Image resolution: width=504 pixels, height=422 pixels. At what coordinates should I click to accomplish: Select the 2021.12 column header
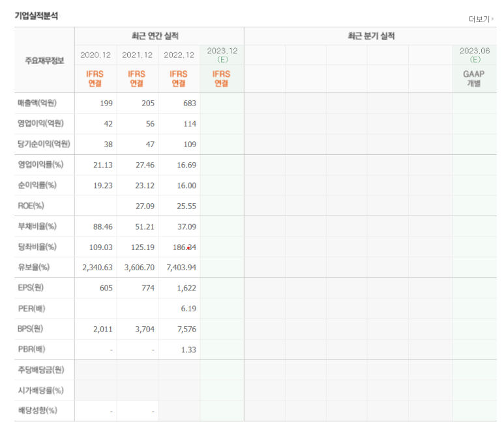pyautogui.click(x=138, y=55)
